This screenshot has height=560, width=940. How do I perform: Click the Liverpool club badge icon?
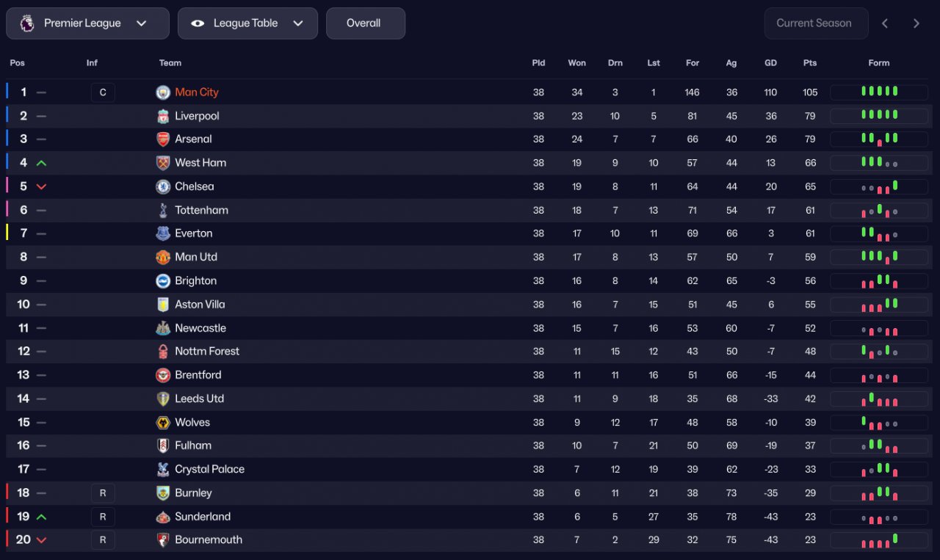(x=163, y=116)
